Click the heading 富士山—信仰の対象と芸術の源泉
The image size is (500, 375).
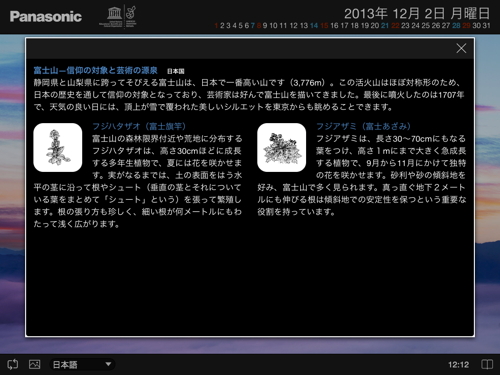tap(95, 70)
